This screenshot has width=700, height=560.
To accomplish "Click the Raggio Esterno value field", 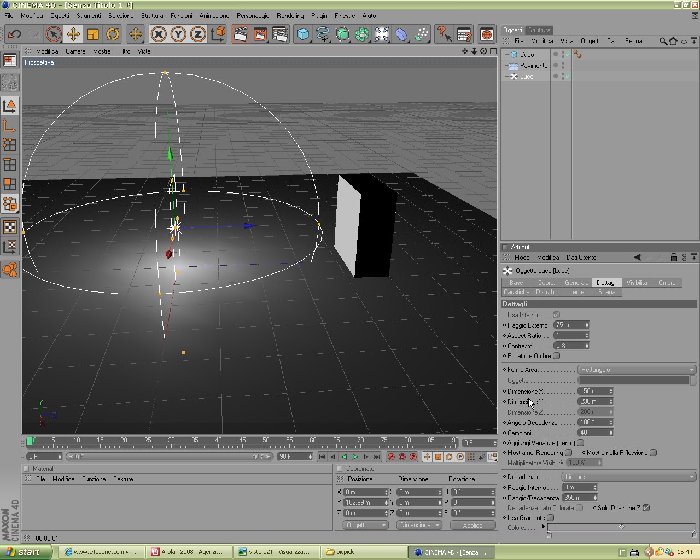I will pos(571,325).
